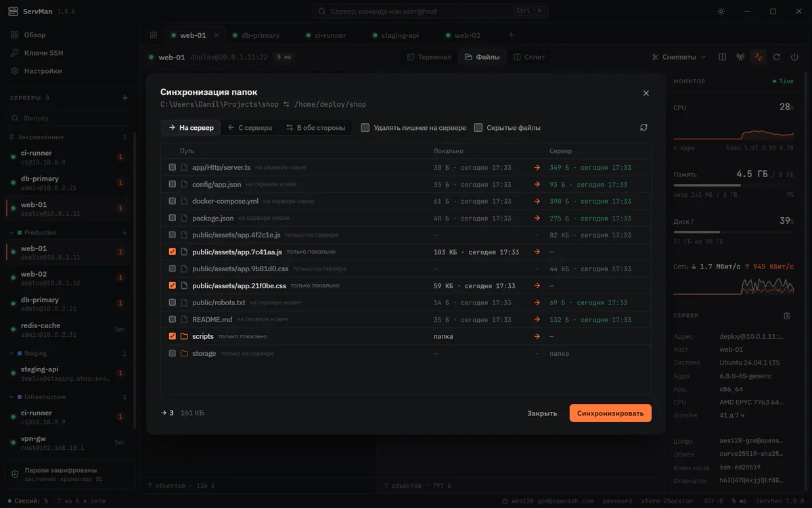The width and height of the screenshot is (812, 508).
Task: Uncheck the public/assets/app.7c41aa.js checkbox
Action: point(173,252)
